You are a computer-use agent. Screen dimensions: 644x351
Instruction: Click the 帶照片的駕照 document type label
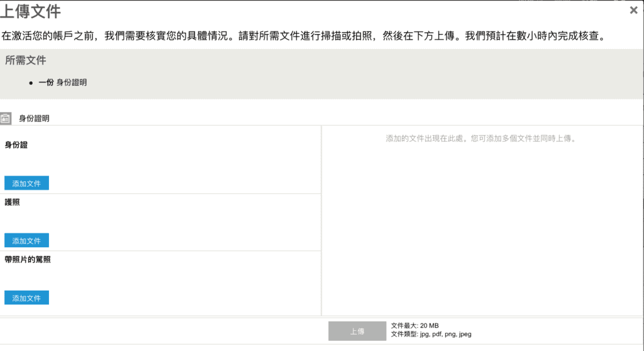28,259
